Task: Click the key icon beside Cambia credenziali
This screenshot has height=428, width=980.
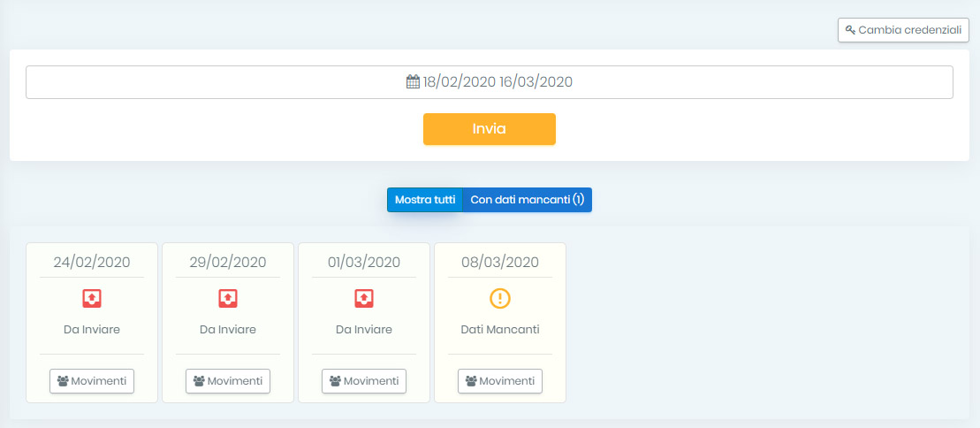Action: pos(850,30)
